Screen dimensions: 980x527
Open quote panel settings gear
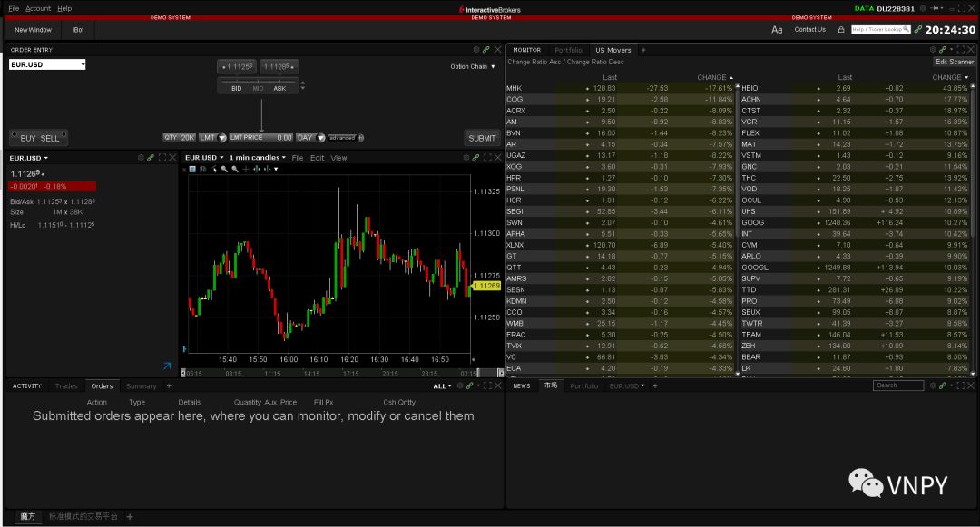[141, 157]
